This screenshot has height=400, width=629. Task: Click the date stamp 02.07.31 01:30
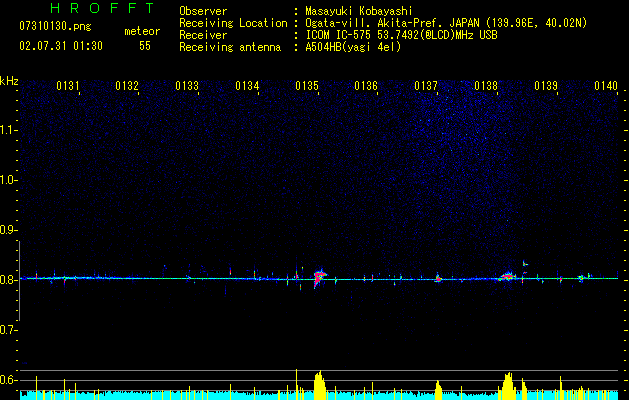click(x=61, y=46)
